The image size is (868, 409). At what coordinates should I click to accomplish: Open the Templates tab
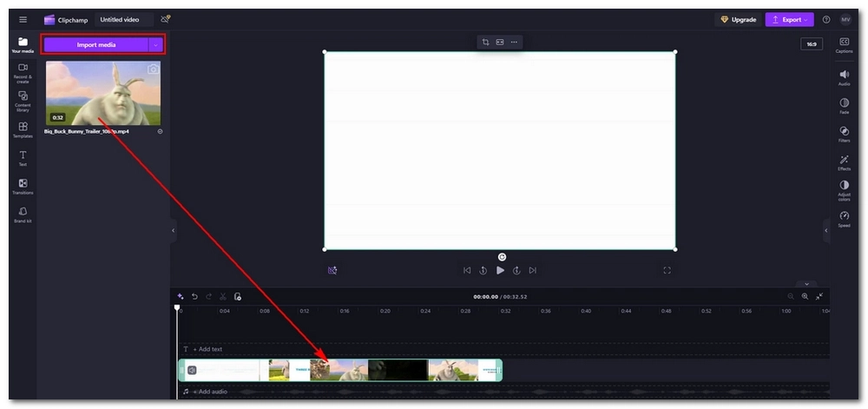(23, 130)
